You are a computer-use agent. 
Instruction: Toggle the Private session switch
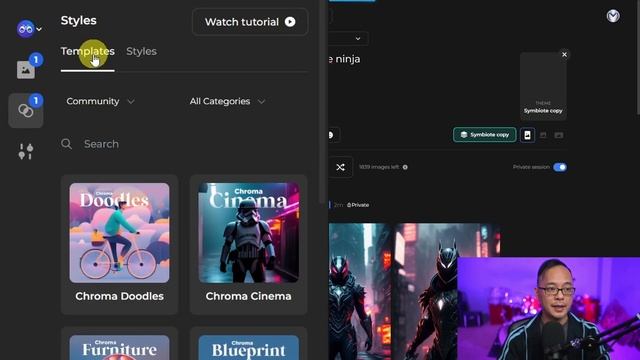(560, 167)
